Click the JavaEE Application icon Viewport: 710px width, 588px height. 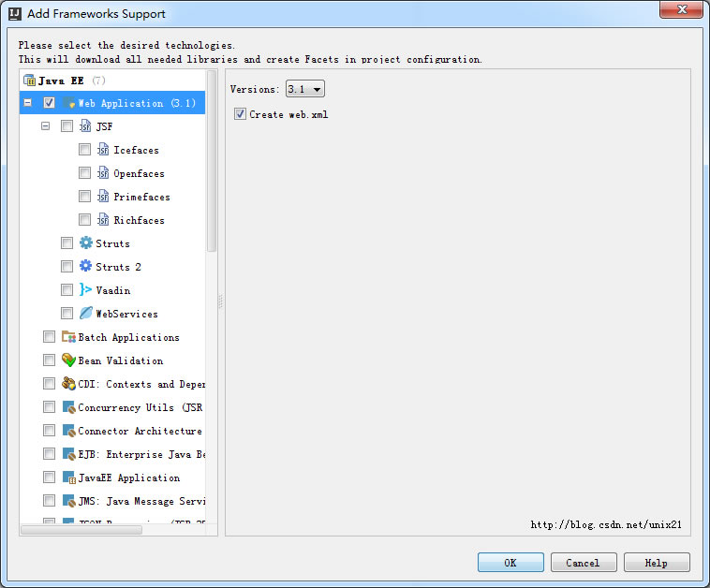[x=68, y=478]
